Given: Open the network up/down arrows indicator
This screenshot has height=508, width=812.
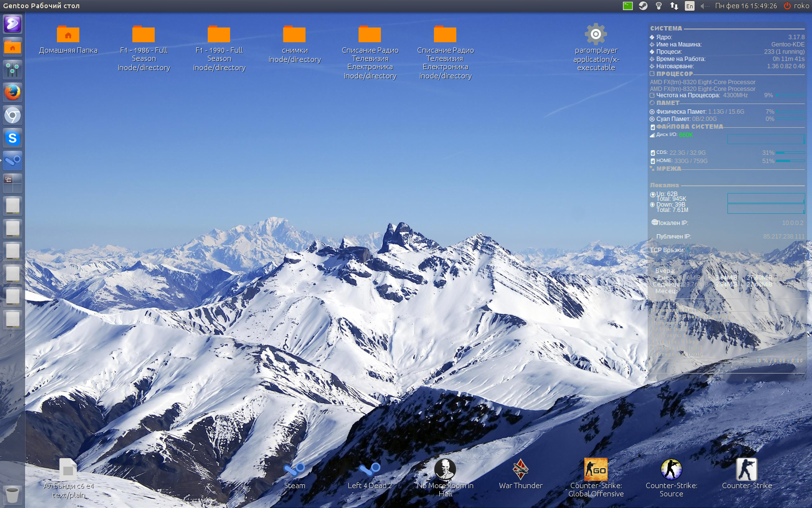Looking at the screenshot, I should (x=674, y=6).
